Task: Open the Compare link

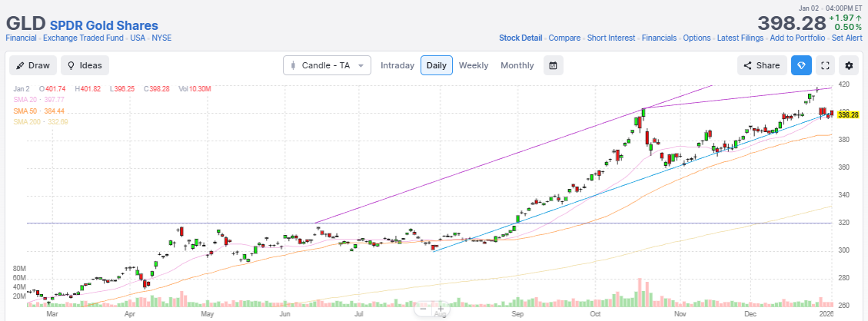Action: coord(564,38)
